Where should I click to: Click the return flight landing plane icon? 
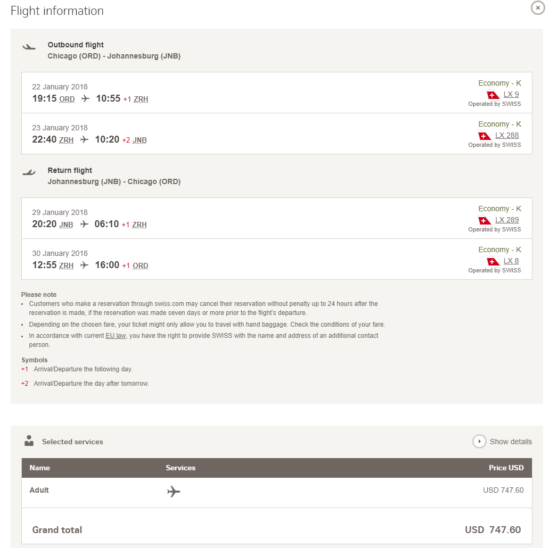pos(29,172)
